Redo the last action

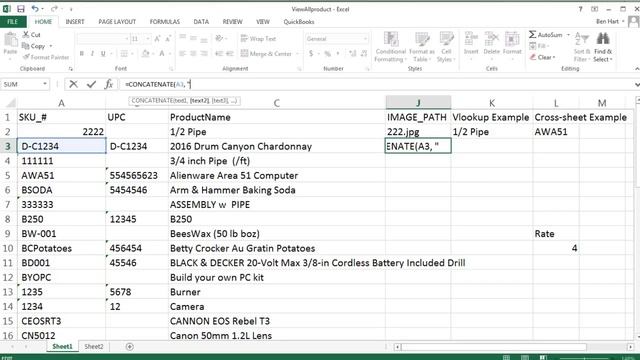coord(54,9)
